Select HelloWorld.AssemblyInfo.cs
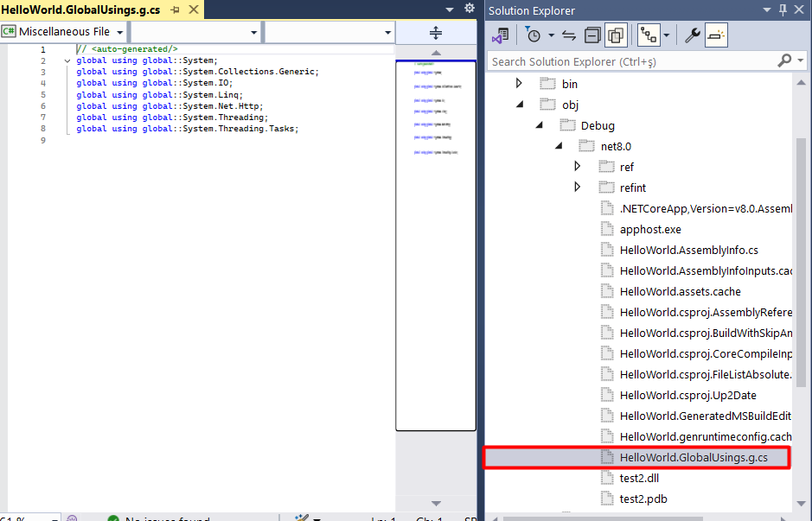This screenshot has width=812, height=521. coord(688,251)
